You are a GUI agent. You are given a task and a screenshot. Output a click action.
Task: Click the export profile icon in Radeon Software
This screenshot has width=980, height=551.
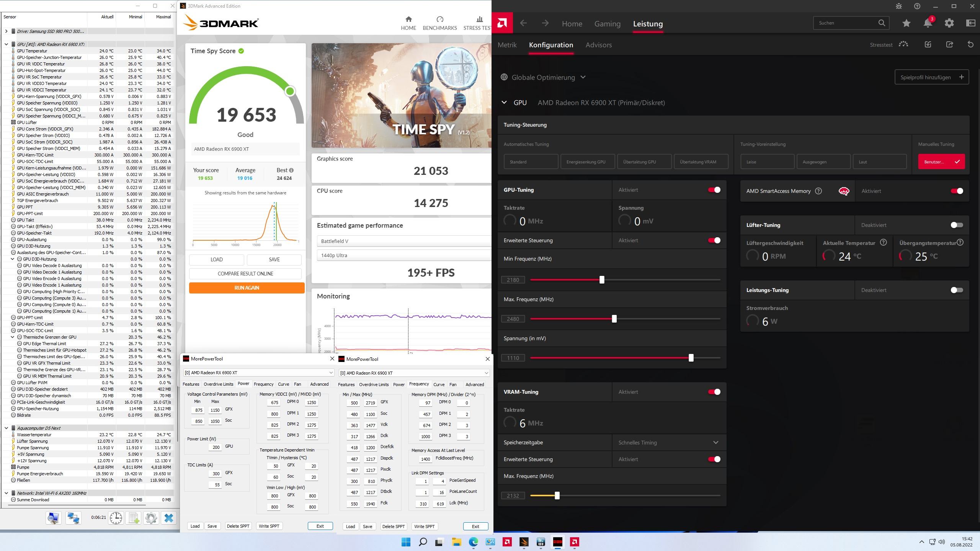pos(949,44)
